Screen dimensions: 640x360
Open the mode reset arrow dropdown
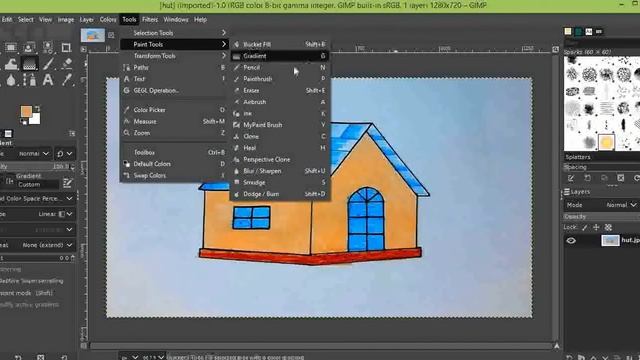(x=65, y=153)
